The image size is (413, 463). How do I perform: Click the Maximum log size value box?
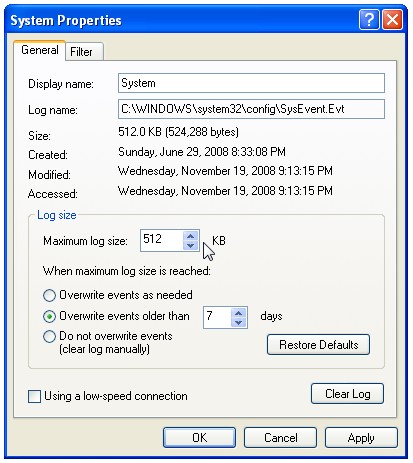pos(161,240)
